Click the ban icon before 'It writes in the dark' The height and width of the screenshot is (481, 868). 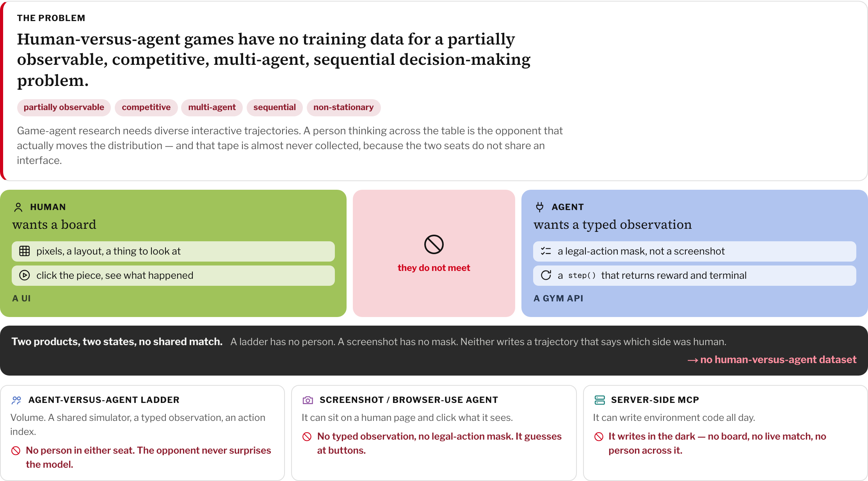[599, 436]
